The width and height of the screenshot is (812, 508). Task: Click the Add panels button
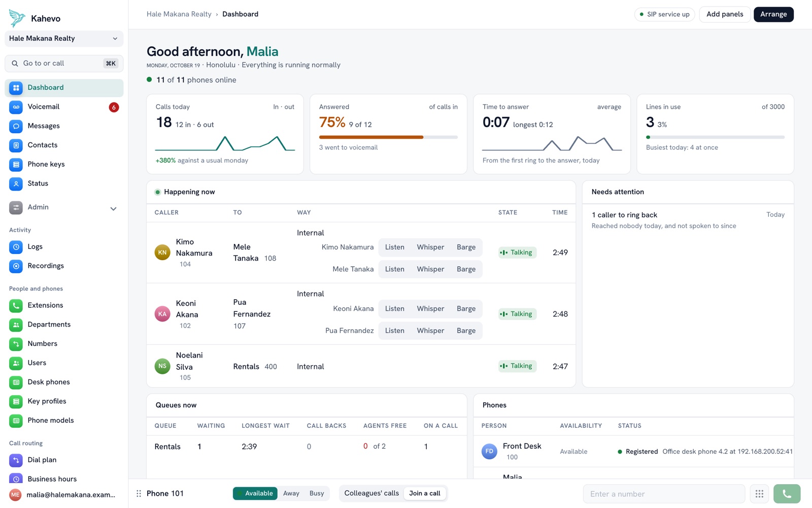(x=725, y=14)
